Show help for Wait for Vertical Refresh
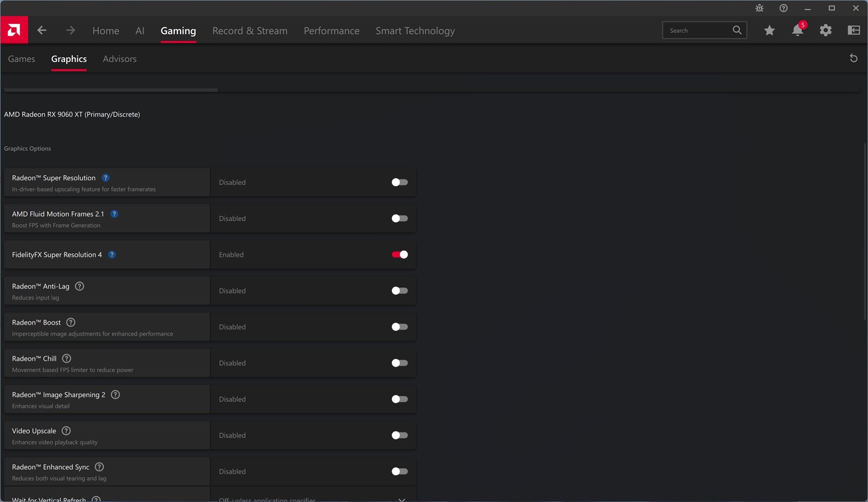Image resolution: width=868 pixels, height=502 pixels. pos(96,499)
